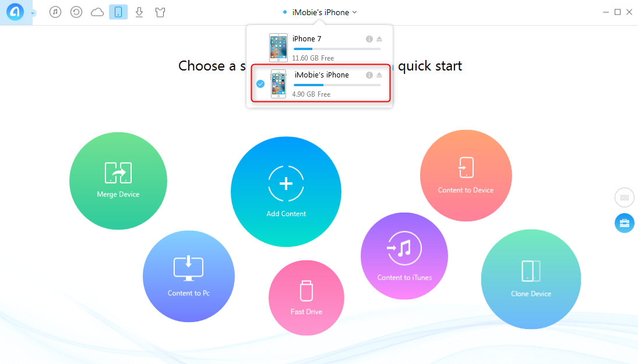The width and height of the screenshot is (638, 364).
Task: Open Add Content shortcut
Action: 286,192
